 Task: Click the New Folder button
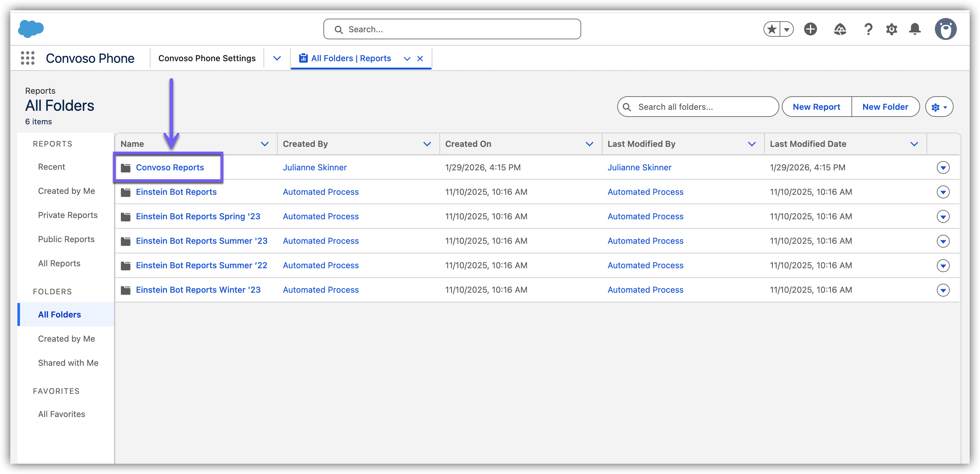pyautogui.click(x=885, y=107)
